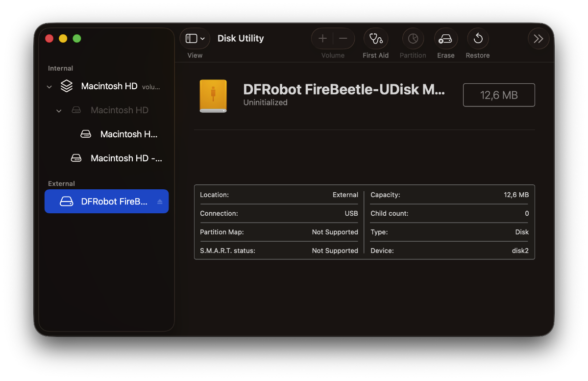
Task: Click Partition Map: Not Supported value
Action: click(335, 232)
